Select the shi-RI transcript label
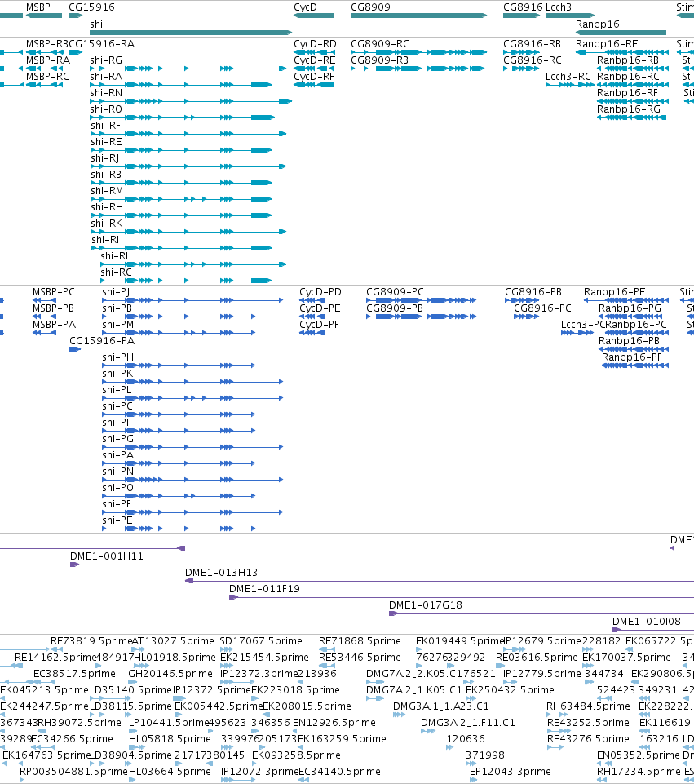 click(105, 240)
